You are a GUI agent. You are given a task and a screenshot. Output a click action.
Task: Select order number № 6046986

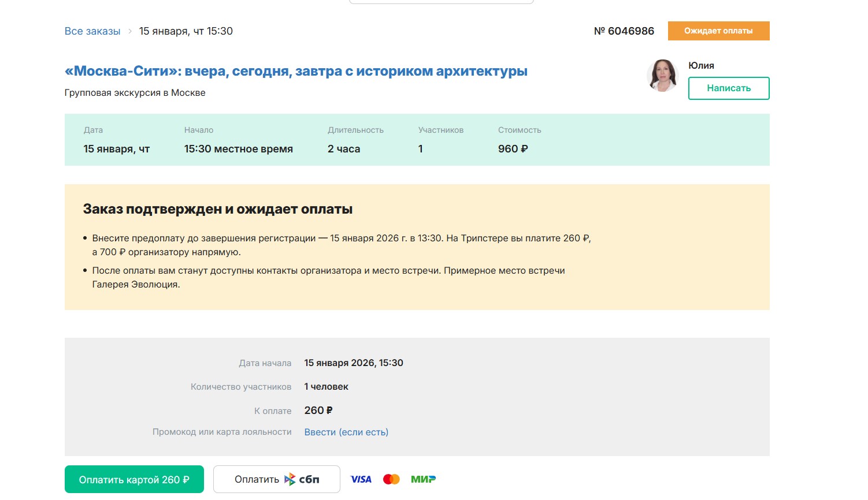624,31
